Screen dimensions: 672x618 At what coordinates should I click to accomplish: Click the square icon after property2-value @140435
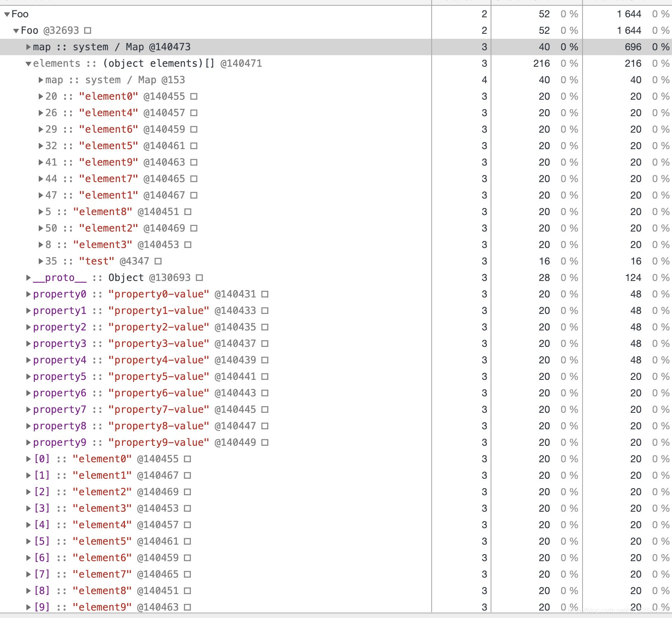coord(265,327)
